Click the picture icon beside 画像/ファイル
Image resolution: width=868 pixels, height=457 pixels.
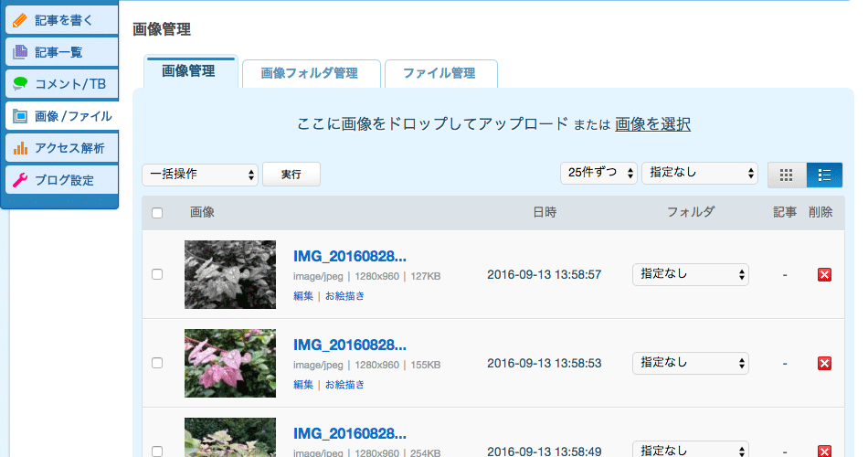click(x=20, y=116)
